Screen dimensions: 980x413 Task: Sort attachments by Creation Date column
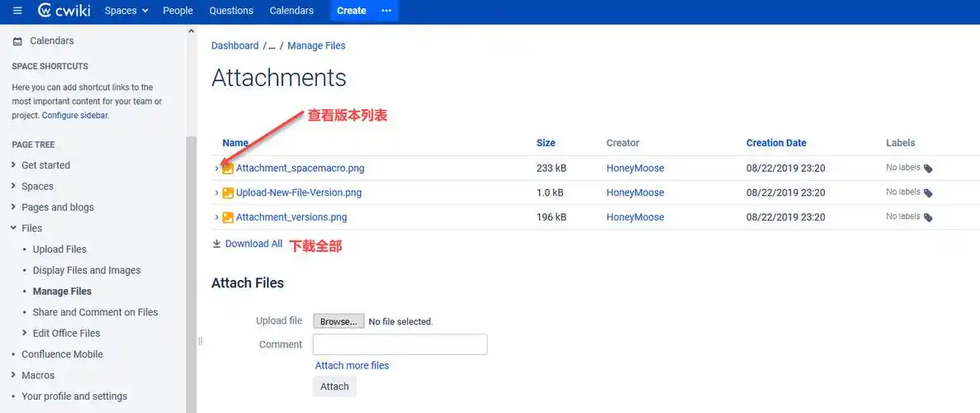click(776, 143)
